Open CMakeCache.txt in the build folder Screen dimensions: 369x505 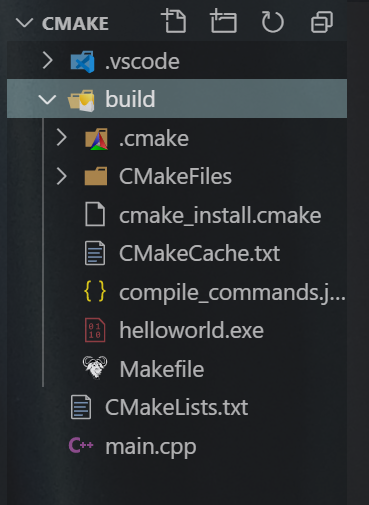[199, 253]
